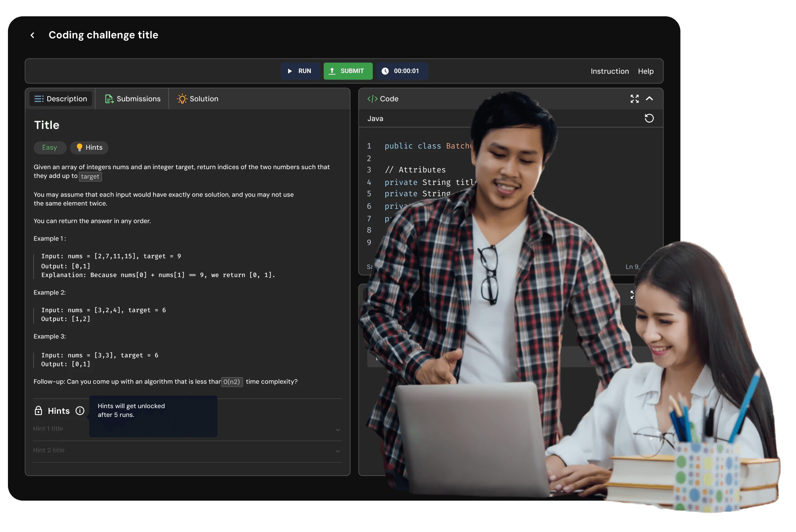Submit the solution with SUBMIT button

tap(348, 71)
